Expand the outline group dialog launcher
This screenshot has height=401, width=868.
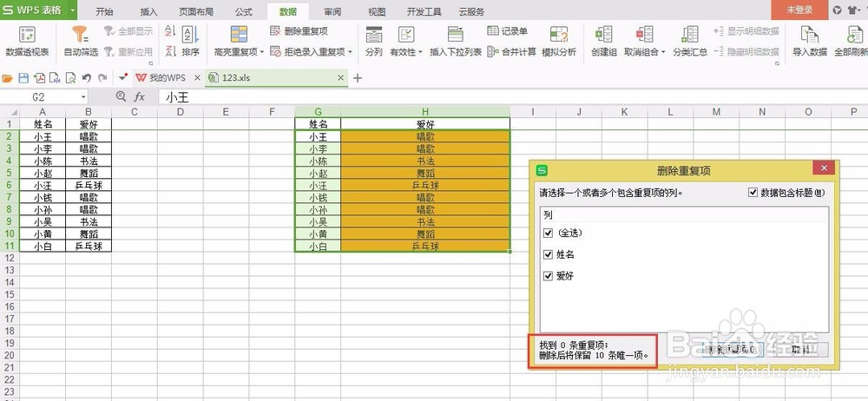(x=779, y=63)
